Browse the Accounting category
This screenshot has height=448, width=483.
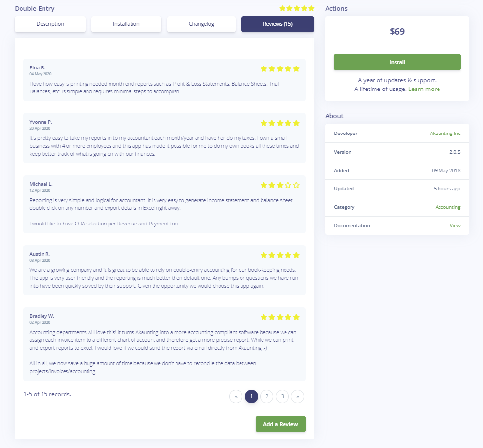click(x=448, y=207)
